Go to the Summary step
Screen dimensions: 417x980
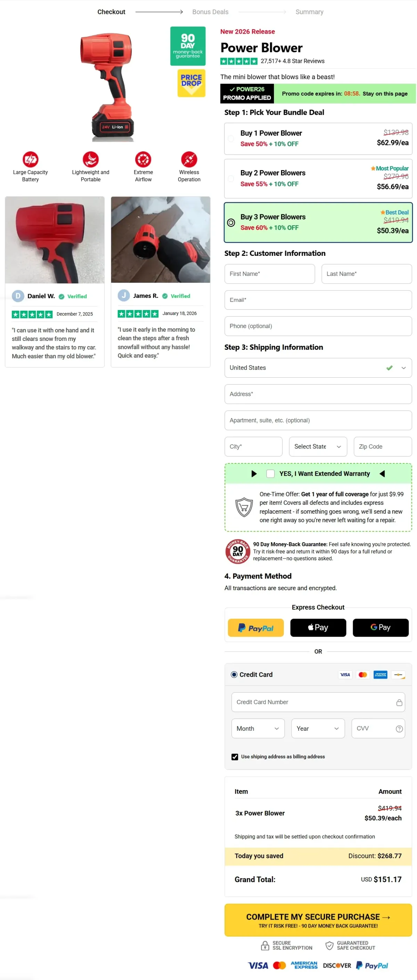pyautogui.click(x=309, y=12)
